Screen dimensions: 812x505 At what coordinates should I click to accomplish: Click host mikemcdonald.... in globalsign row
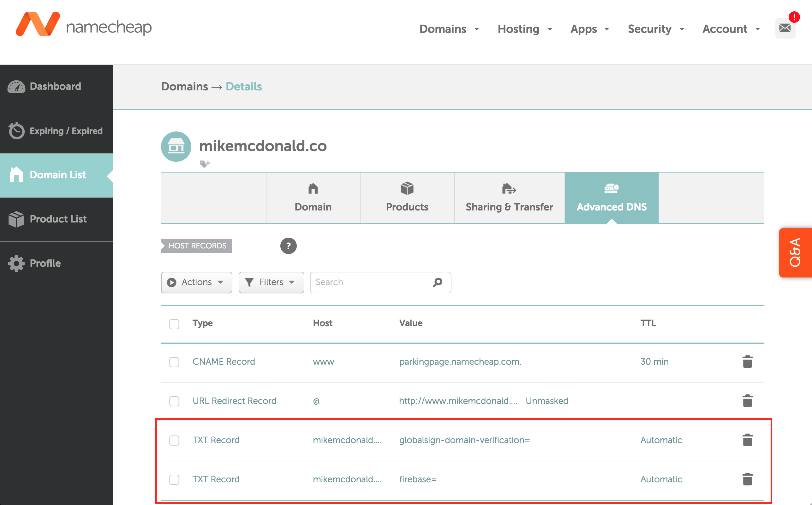click(347, 440)
